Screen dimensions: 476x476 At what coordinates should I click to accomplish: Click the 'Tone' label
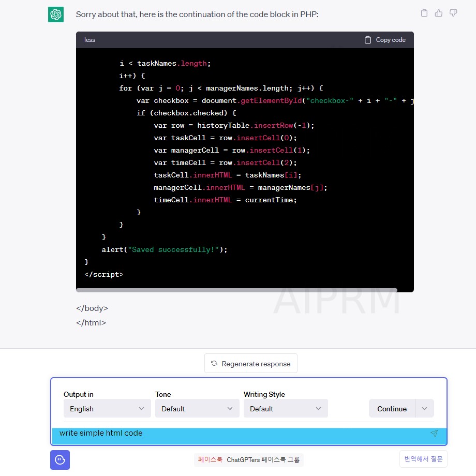[x=163, y=394]
